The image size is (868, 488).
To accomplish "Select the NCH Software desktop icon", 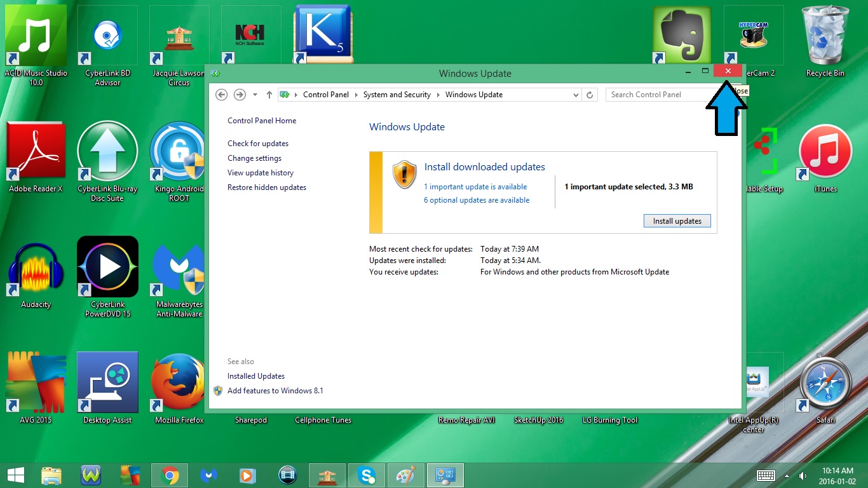I will pos(250,34).
